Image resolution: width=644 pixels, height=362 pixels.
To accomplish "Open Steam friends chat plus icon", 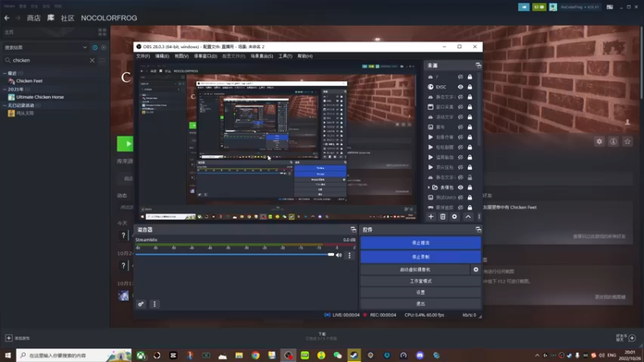I will click(x=632, y=338).
